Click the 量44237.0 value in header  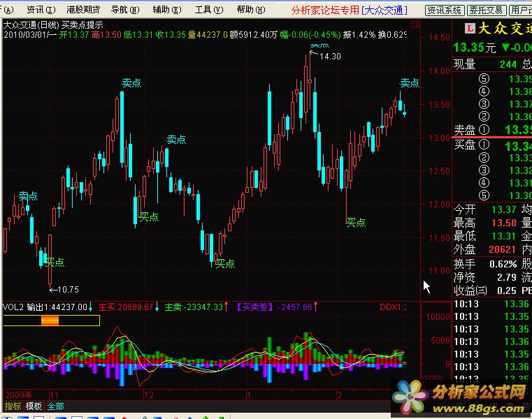click(208, 35)
